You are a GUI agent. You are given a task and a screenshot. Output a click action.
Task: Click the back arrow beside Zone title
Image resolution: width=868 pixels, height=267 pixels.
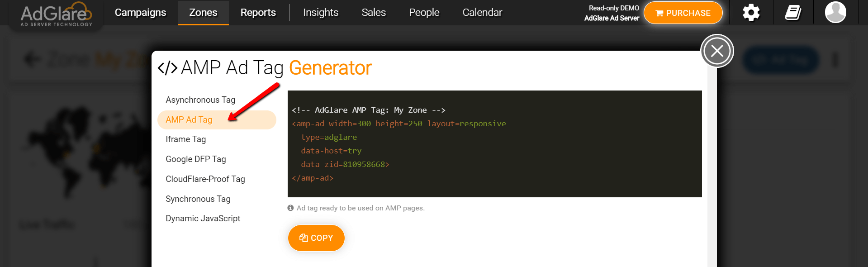point(32,59)
